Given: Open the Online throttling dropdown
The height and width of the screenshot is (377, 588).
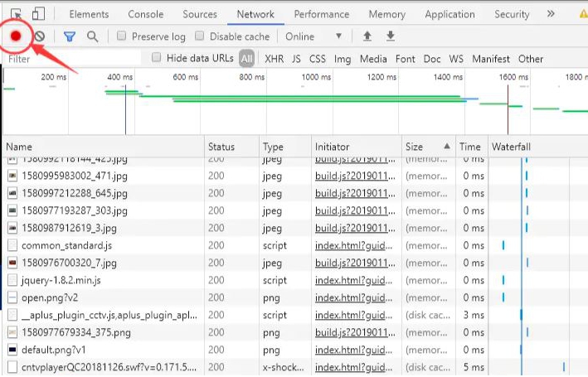Looking at the screenshot, I should (313, 36).
